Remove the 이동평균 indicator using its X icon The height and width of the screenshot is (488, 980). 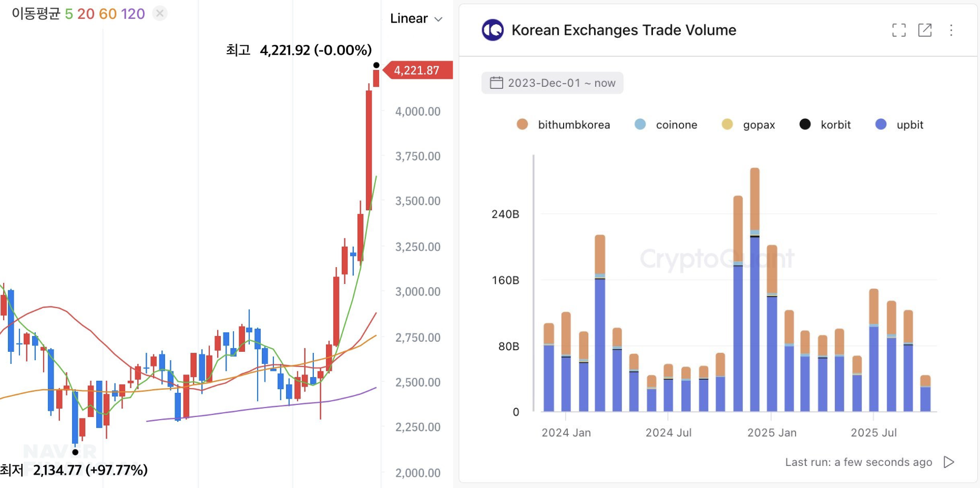tap(159, 13)
